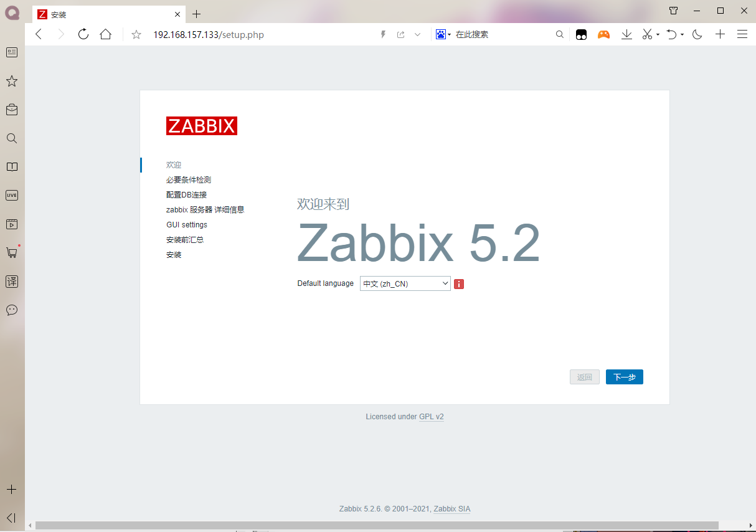Image resolution: width=756 pixels, height=532 pixels.
Task: Open a new tab with plus button
Action: (196, 14)
